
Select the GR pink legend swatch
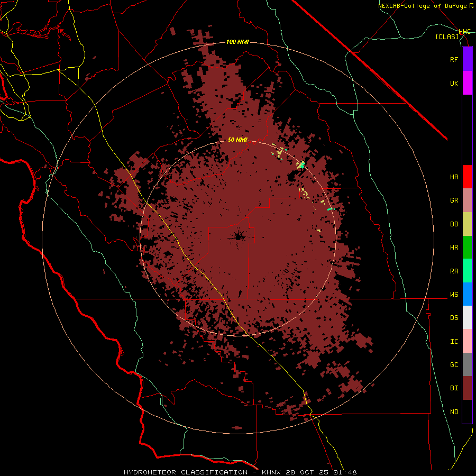coord(467,200)
